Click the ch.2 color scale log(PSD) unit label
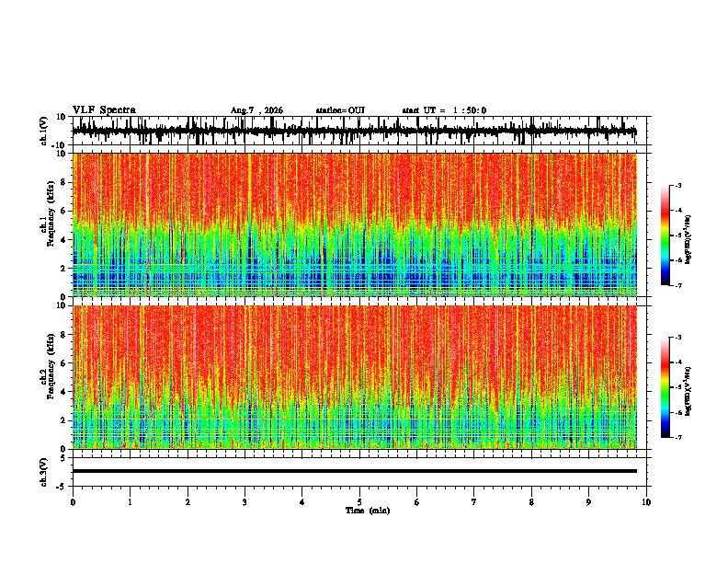The height and width of the screenshot is (563, 728). [688, 391]
